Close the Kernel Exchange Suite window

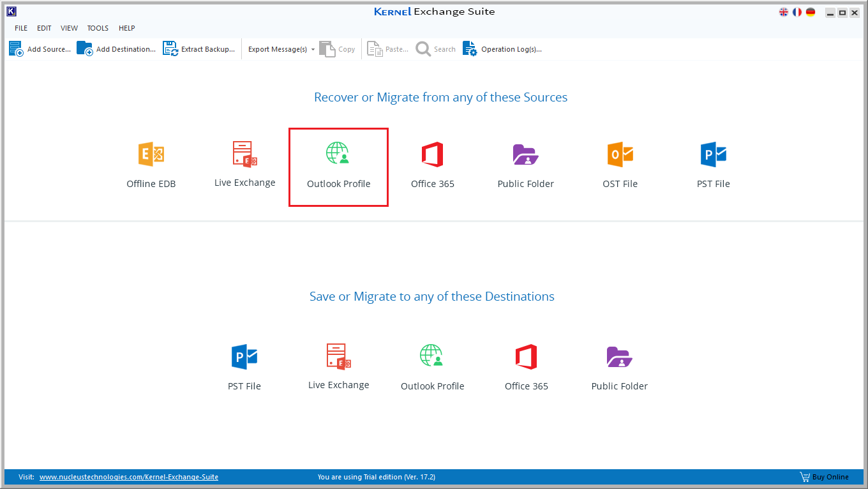855,12
